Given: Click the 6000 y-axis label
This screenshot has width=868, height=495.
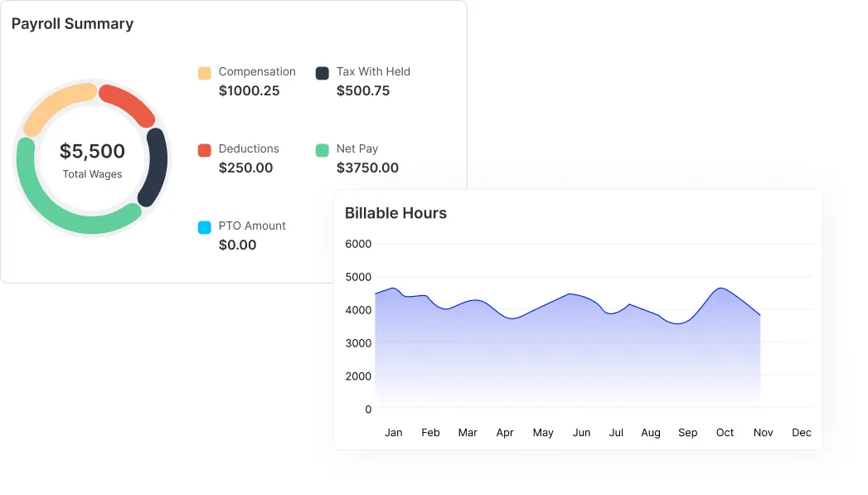Looking at the screenshot, I should coord(358,244).
